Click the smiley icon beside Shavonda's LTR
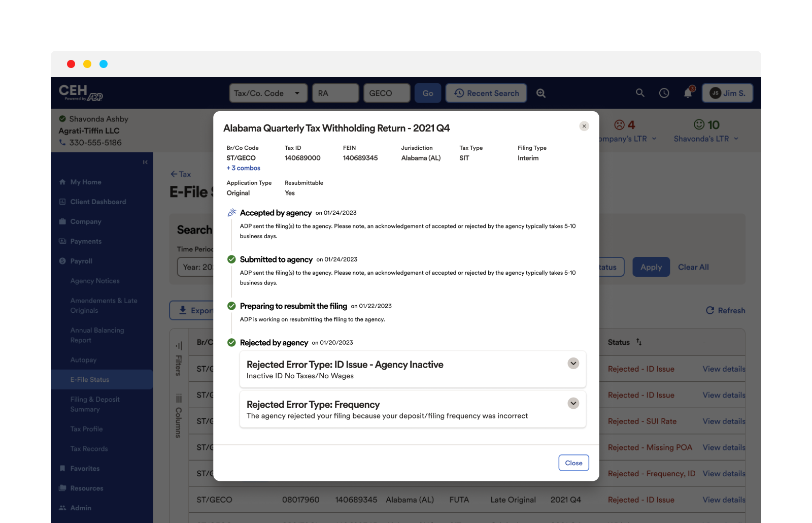812x523 pixels. 699,125
